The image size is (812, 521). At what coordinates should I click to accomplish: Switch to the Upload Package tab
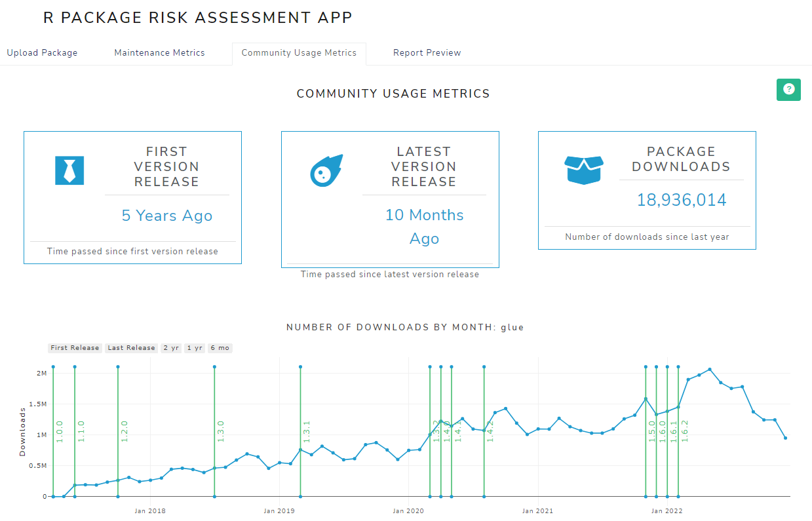click(x=42, y=52)
